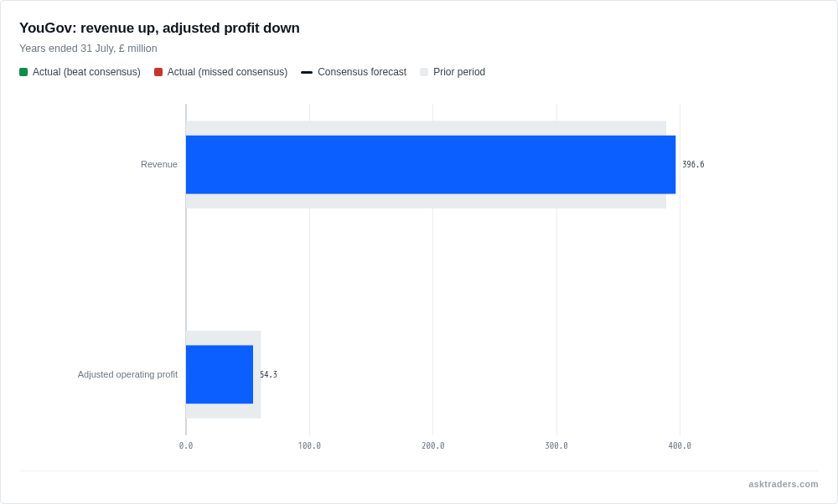
Task: Toggle the 'Actual (beat consensus)' legend label
Action: (86, 72)
